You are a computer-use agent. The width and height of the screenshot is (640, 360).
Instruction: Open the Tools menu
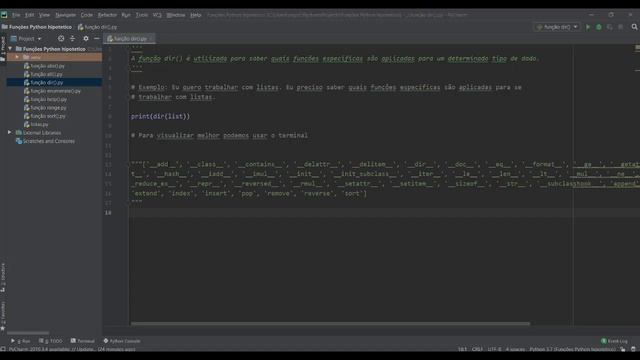click(142, 15)
